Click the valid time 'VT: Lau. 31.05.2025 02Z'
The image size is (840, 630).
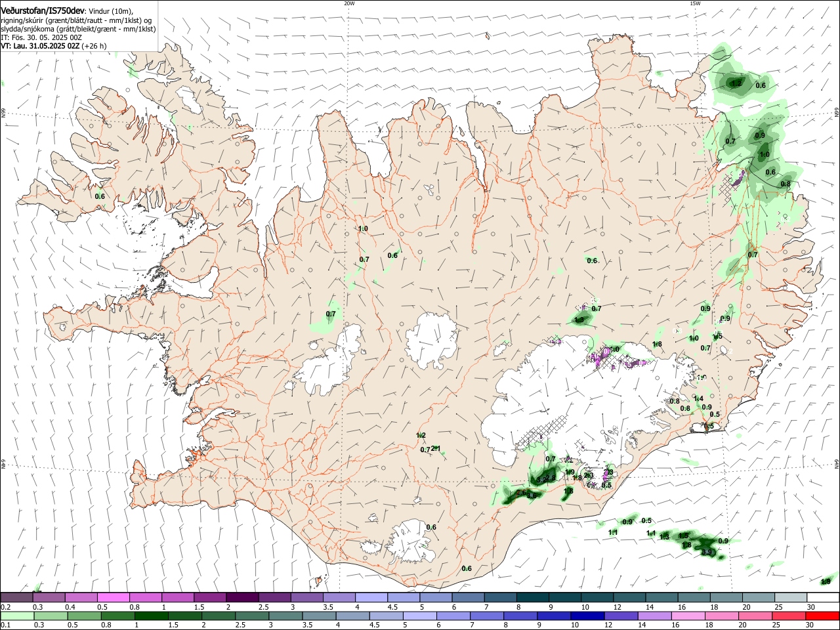click(40, 46)
